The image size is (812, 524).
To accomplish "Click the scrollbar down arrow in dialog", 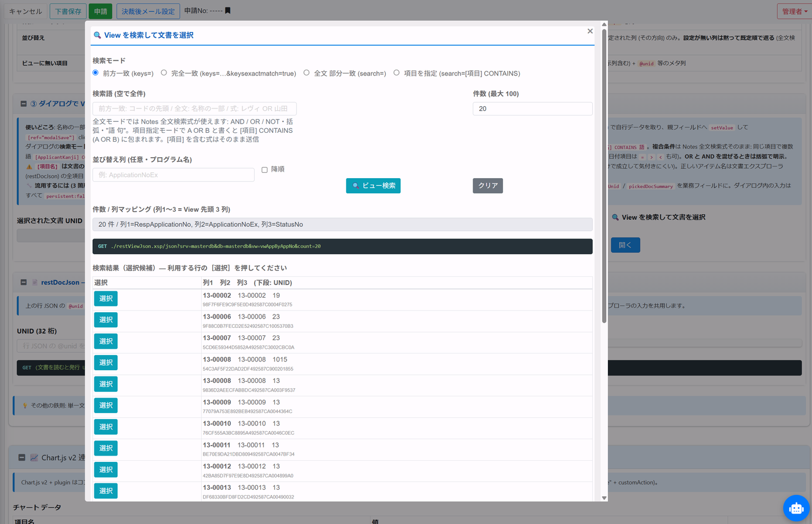I will coord(604,498).
